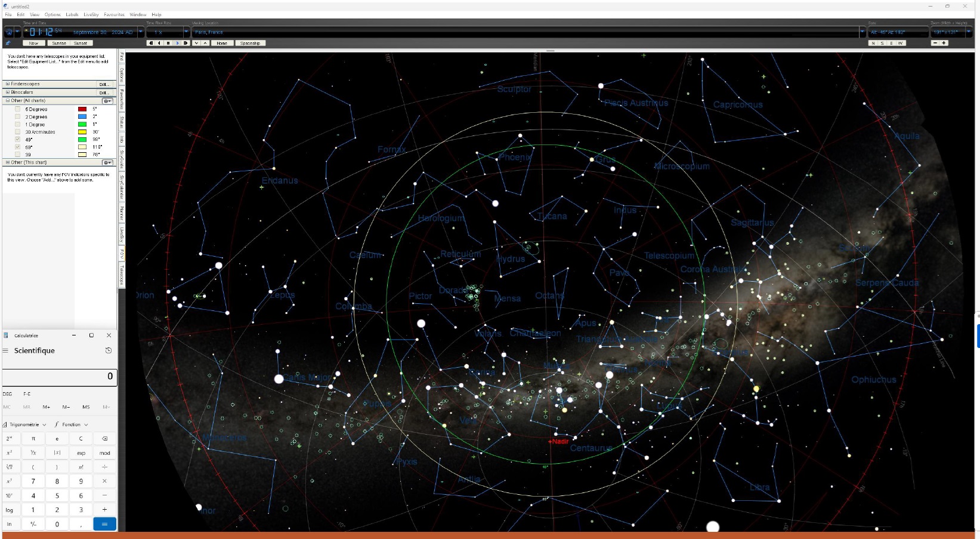The width and height of the screenshot is (980, 539).
Task: Click Edit button for Binoculars
Action: (x=104, y=93)
